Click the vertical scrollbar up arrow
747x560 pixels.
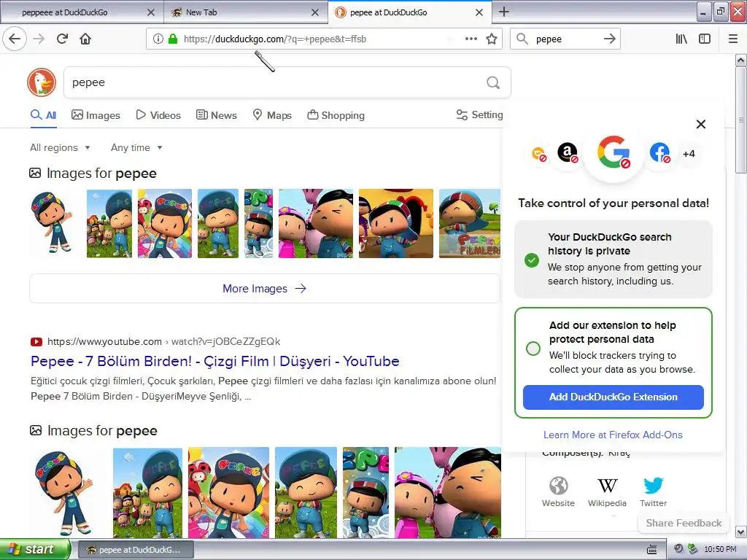click(x=740, y=60)
